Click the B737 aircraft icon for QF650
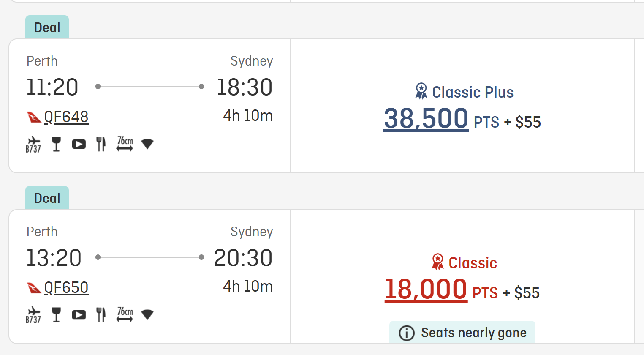Screen dimensions: 644x355 [33, 315]
